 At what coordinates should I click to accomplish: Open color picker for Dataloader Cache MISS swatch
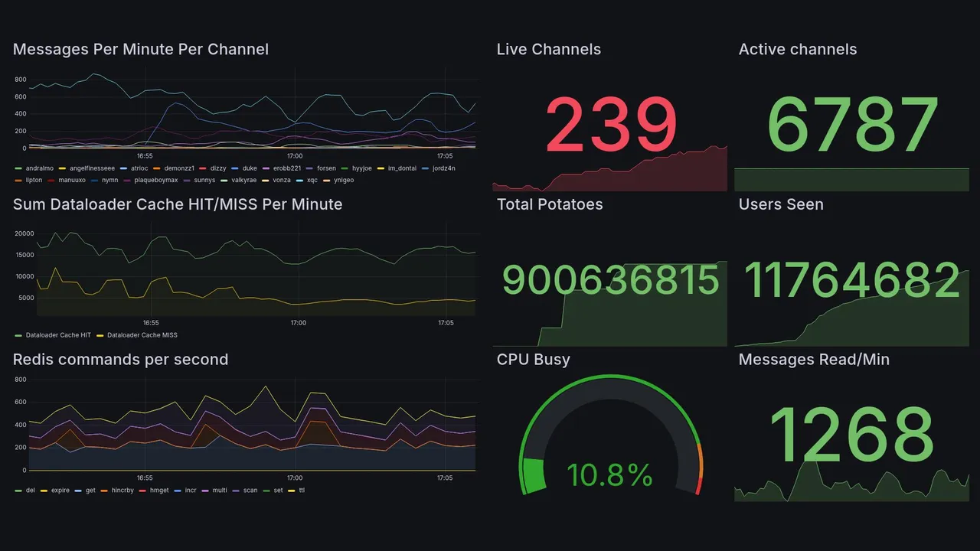[100, 335]
